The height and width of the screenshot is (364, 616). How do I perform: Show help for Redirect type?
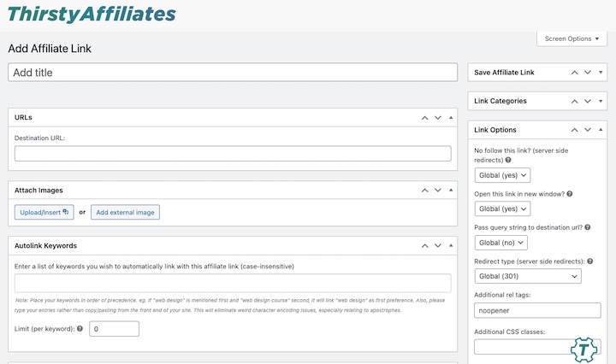pos(590,261)
